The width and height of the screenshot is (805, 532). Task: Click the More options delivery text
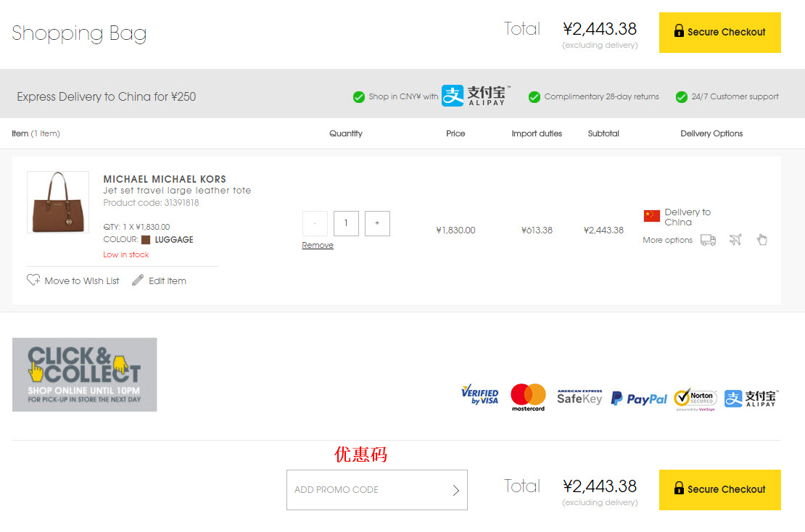[x=667, y=240]
